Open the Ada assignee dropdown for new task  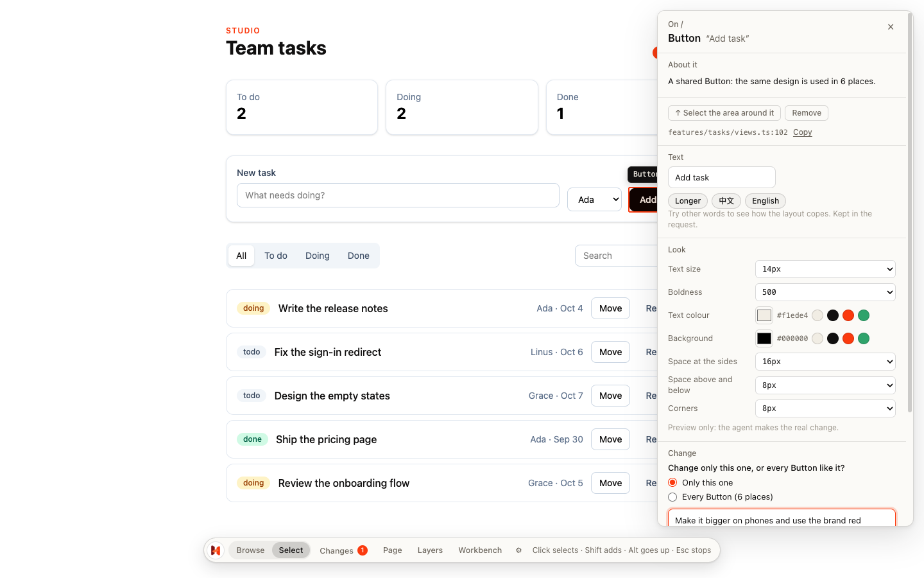click(x=594, y=200)
